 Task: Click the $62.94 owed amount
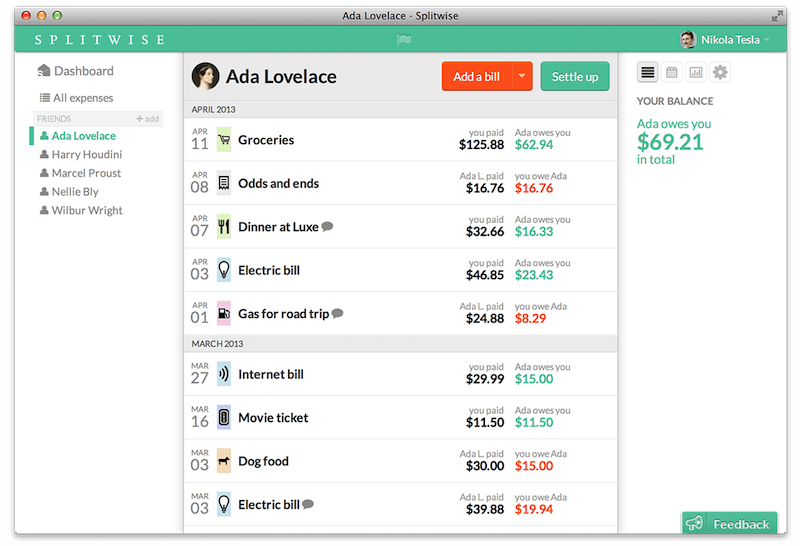(x=534, y=145)
